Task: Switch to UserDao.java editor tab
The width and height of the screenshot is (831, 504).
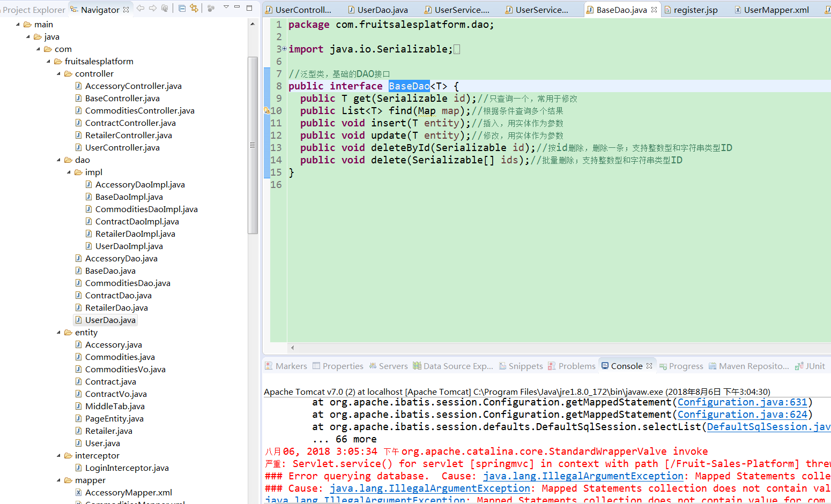Action: pyautogui.click(x=377, y=10)
